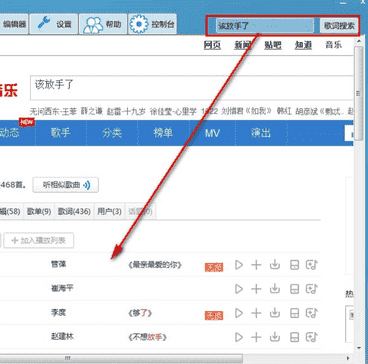Open the 控制台 gear button

pyautogui.click(x=152, y=24)
